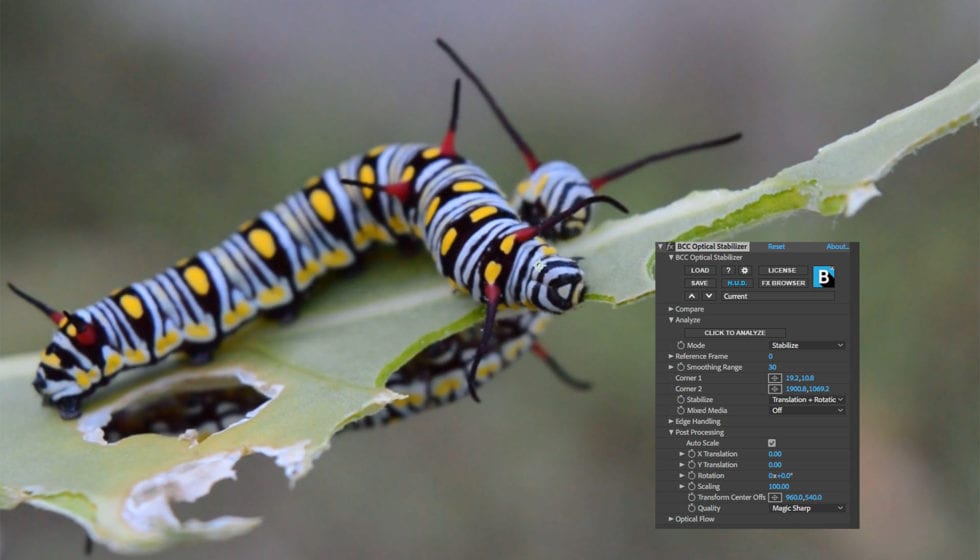Expand the Reference Frame parameter
The height and width of the screenshot is (560, 980).
(x=671, y=356)
